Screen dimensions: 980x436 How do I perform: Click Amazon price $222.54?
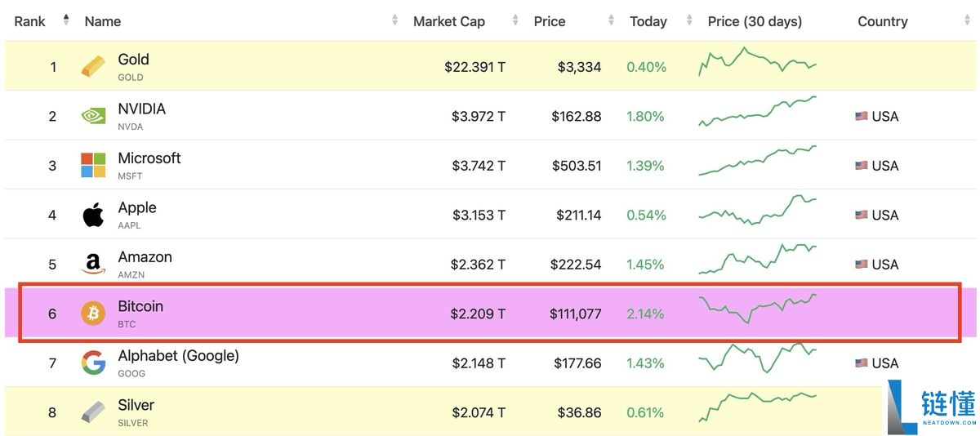pyautogui.click(x=576, y=265)
